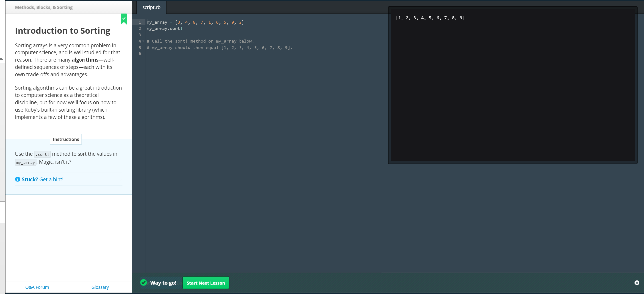
Task: Place cursor on the my_array.sort! code line
Action: (x=165, y=29)
